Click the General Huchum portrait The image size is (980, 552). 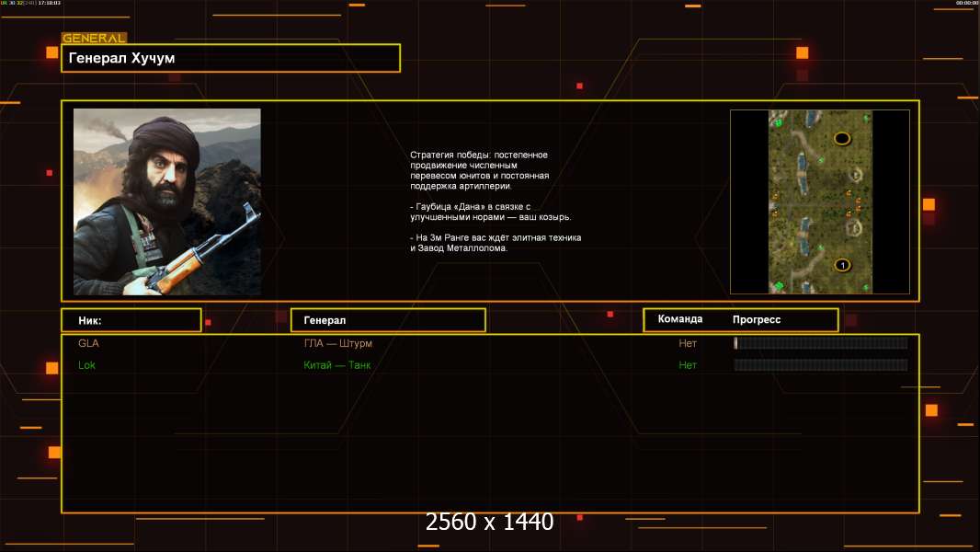click(x=167, y=201)
